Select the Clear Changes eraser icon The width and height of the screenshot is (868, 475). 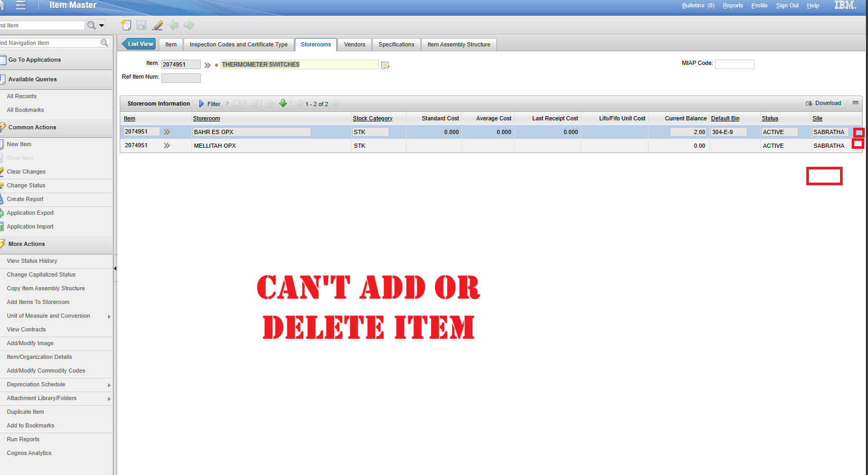point(157,25)
